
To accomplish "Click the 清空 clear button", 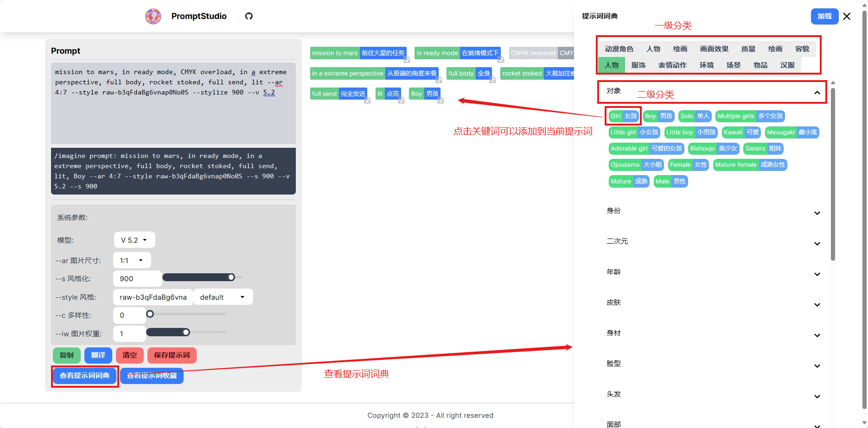I will (130, 355).
